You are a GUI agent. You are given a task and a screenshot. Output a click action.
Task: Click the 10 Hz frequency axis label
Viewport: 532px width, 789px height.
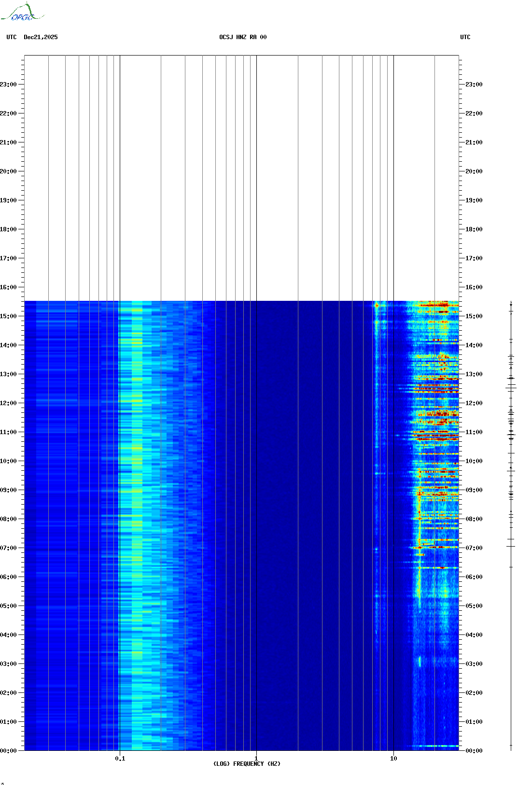click(393, 759)
